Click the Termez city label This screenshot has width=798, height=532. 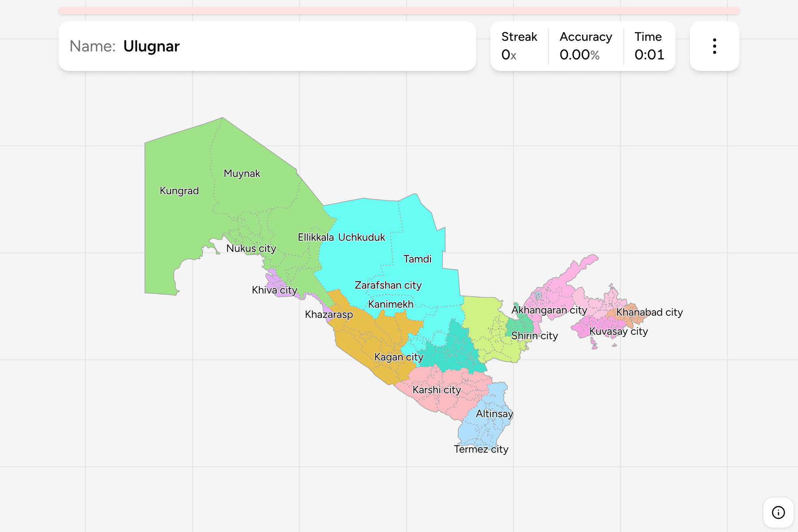coord(481,449)
